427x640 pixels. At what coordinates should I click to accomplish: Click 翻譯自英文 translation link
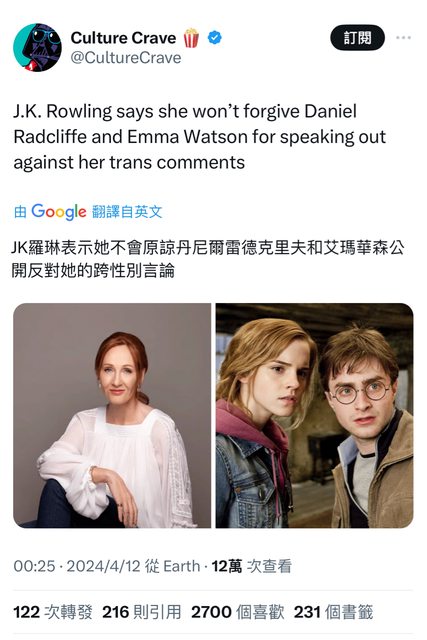click(x=127, y=211)
